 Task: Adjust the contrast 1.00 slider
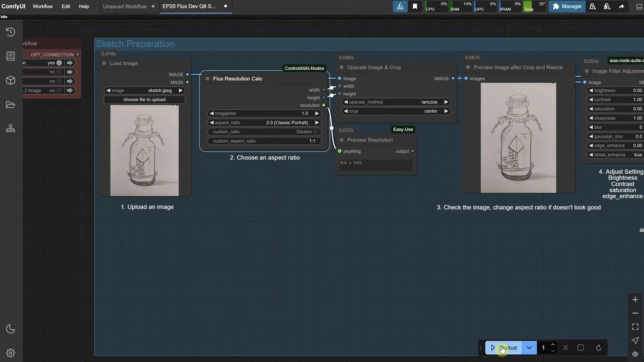point(616,100)
